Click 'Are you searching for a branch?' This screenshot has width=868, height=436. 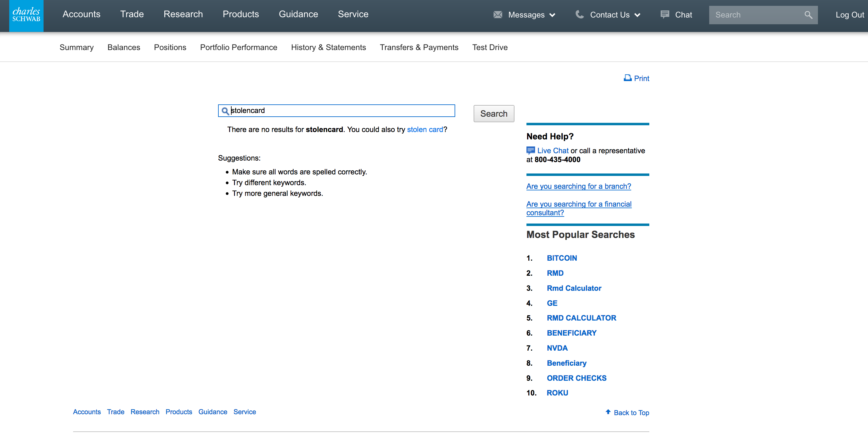(578, 186)
